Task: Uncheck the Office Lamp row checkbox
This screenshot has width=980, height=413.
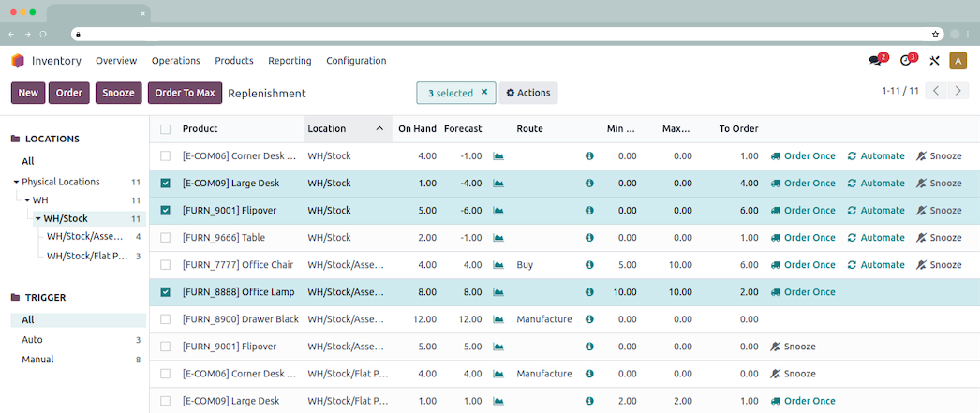Action: pos(166,292)
